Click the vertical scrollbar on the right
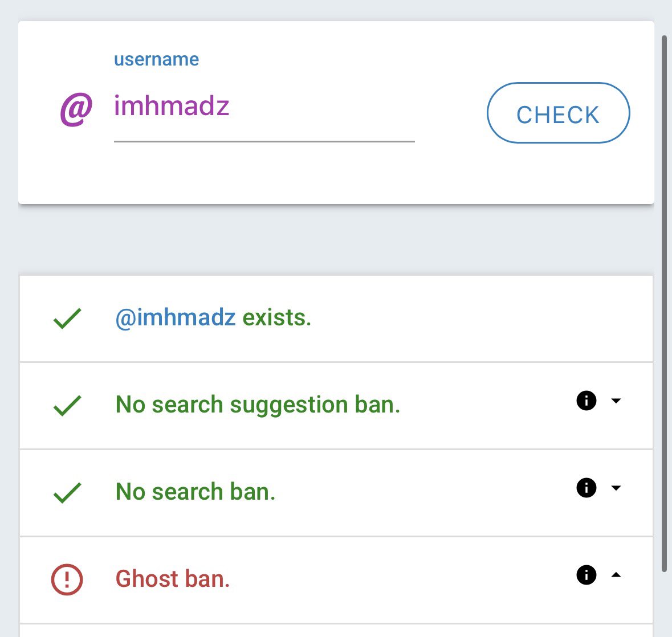 tap(663, 302)
